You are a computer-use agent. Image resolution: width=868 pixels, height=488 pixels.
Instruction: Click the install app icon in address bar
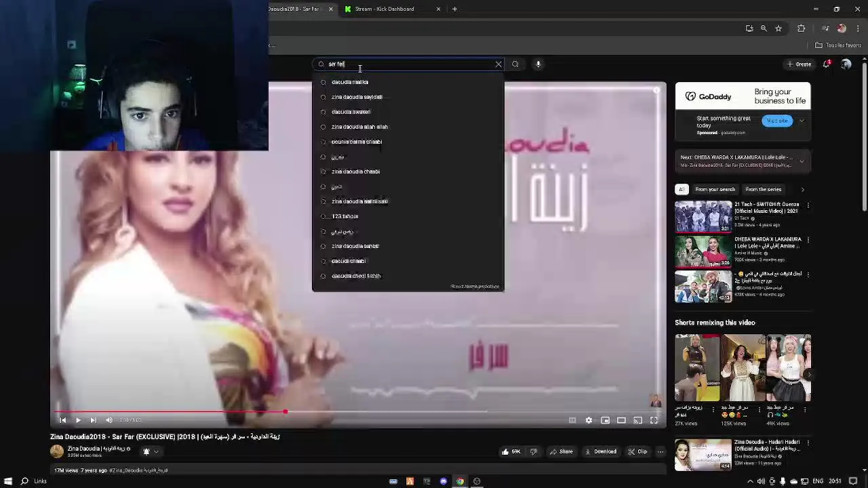(x=749, y=28)
